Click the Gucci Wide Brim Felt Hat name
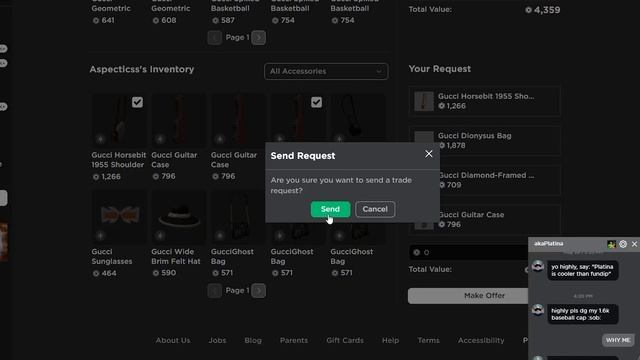This screenshot has width=640, height=360. [176, 257]
